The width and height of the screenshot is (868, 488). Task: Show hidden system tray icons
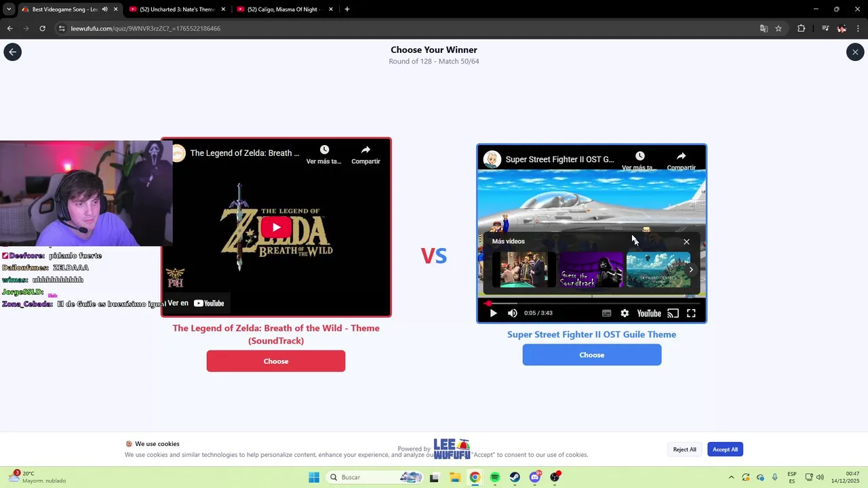click(731, 477)
